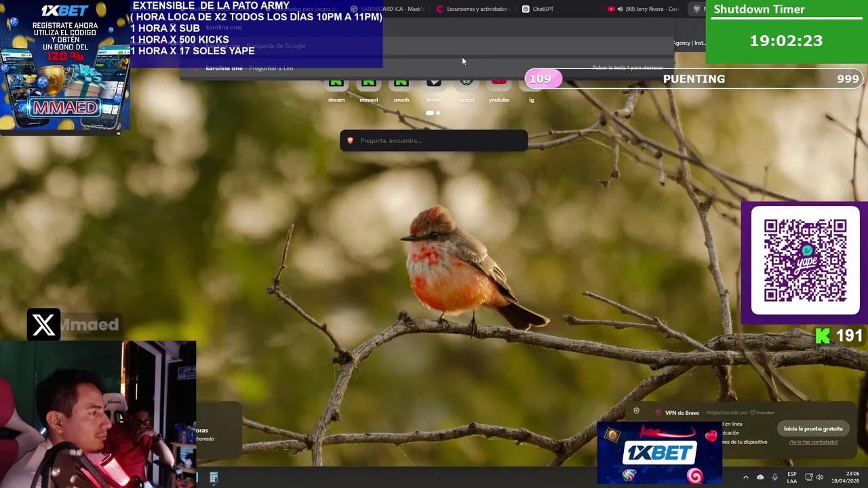
Task: Open the botrix shortcut tile
Action: tap(434, 90)
